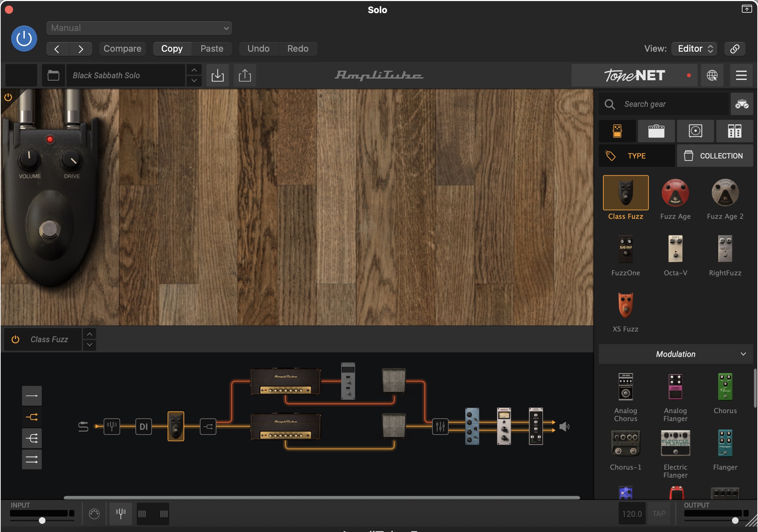The width and height of the screenshot is (758, 532).
Task: Select the Amps gear tab
Action: (656, 131)
